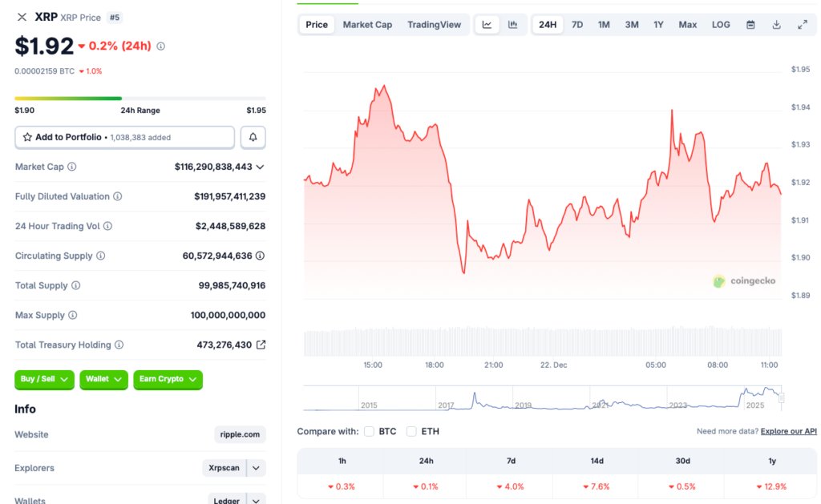
Task: Enable the ETH compare checkbox
Action: point(410,431)
